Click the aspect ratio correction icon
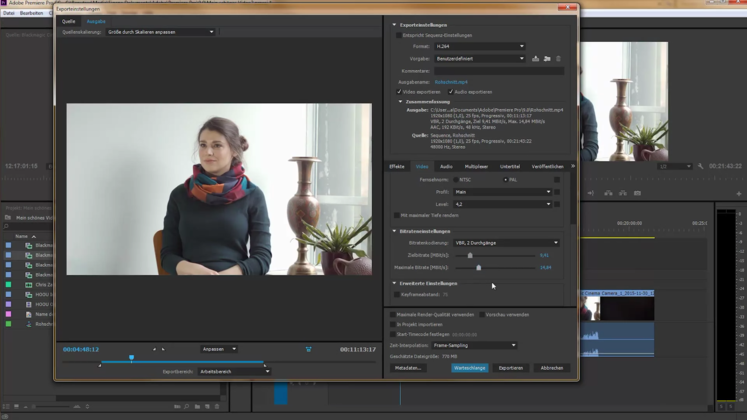This screenshot has height=420, width=747. pos(308,349)
